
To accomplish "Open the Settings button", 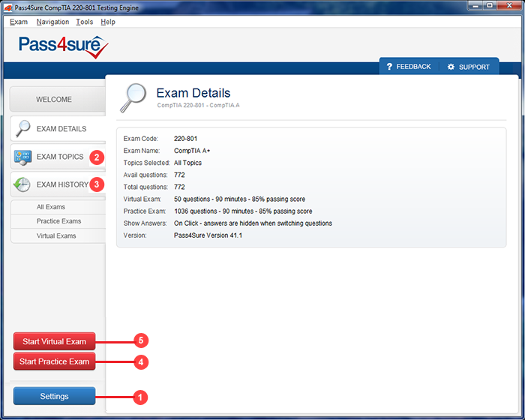I will [54, 396].
